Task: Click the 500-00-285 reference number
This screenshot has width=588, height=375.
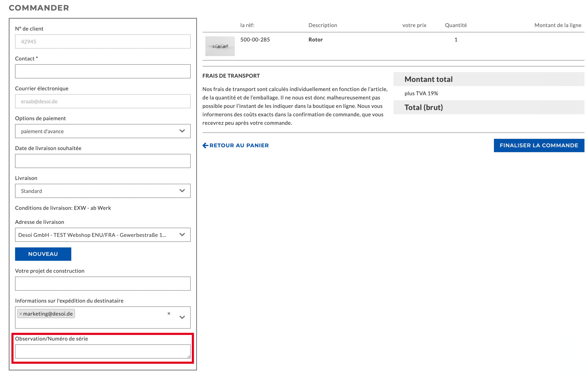Action: pos(255,40)
